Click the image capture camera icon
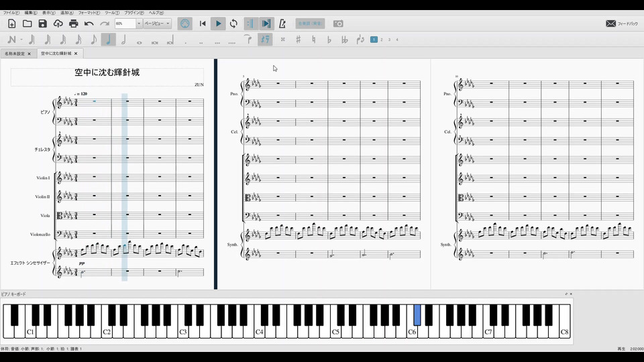The image size is (644, 362). point(339,23)
